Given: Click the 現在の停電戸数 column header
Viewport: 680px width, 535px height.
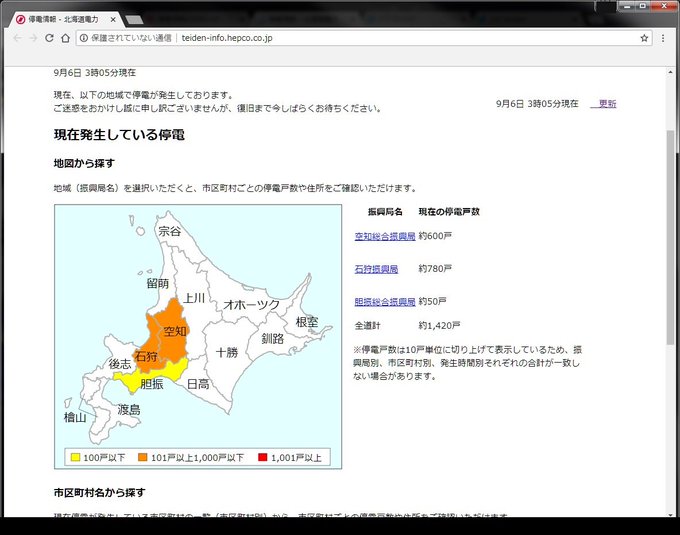Looking at the screenshot, I should [449, 212].
